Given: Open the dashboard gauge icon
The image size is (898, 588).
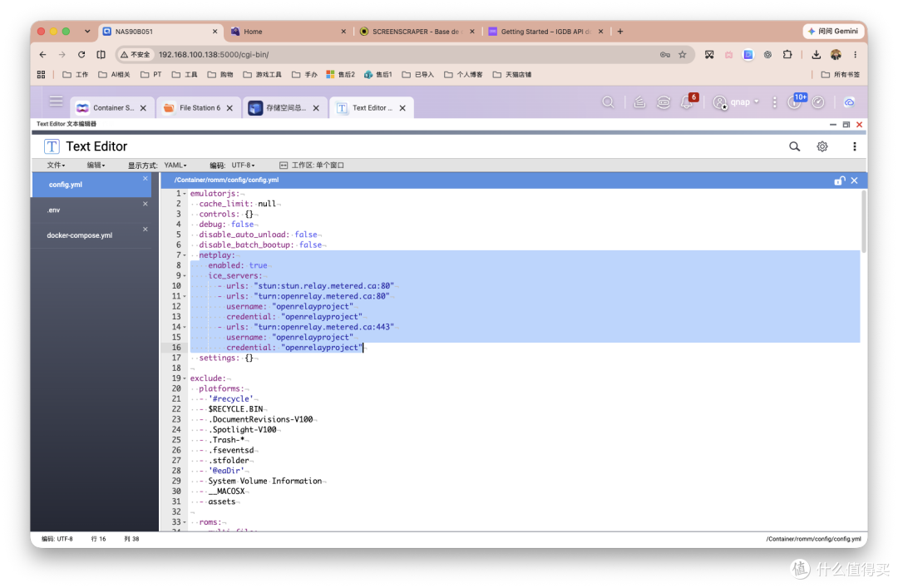Looking at the screenshot, I should click(818, 102).
